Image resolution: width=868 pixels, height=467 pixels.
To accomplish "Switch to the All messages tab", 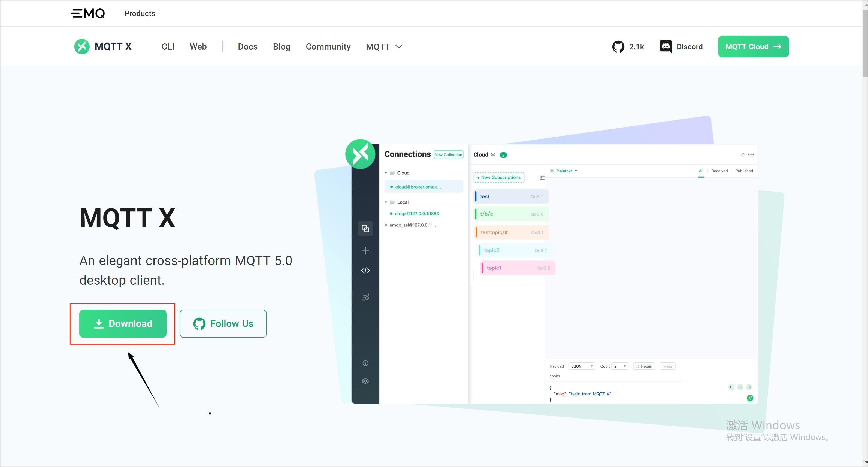I will 701,171.
